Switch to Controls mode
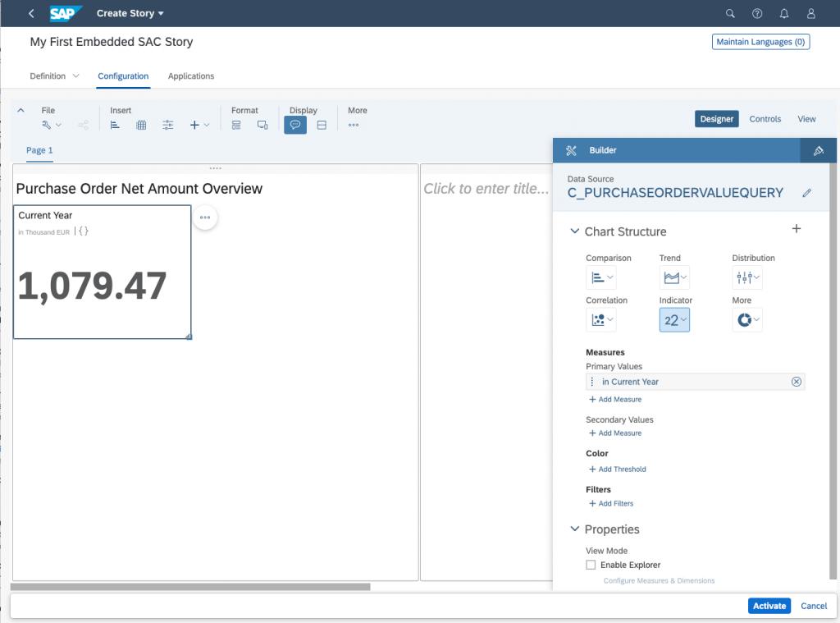Image resolution: width=840 pixels, height=623 pixels. (x=765, y=119)
